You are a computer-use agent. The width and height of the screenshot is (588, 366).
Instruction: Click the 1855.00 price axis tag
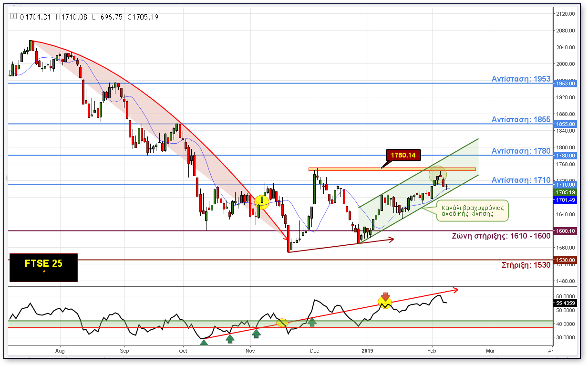pyautogui.click(x=565, y=124)
